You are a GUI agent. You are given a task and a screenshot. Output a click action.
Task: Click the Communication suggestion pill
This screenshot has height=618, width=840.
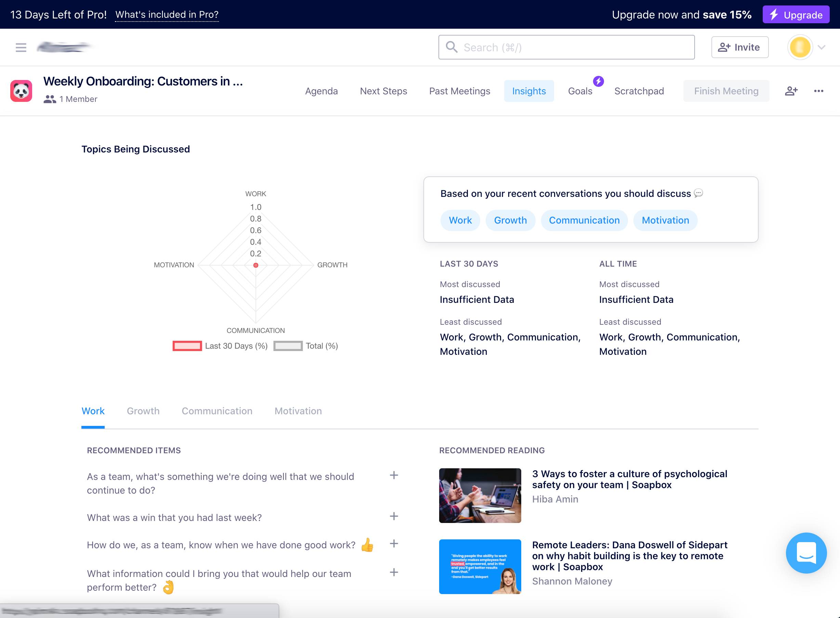(584, 220)
